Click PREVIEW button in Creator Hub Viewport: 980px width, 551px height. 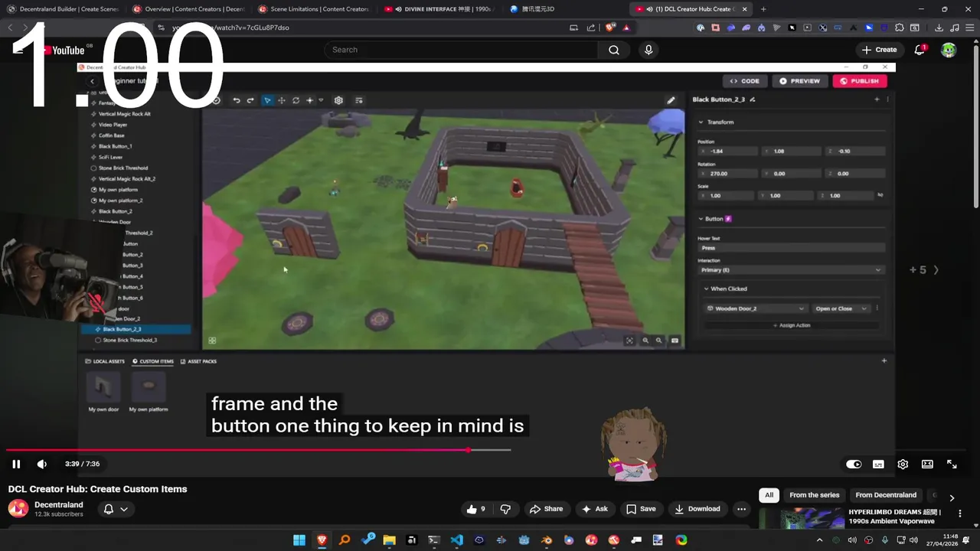[x=799, y=81]
